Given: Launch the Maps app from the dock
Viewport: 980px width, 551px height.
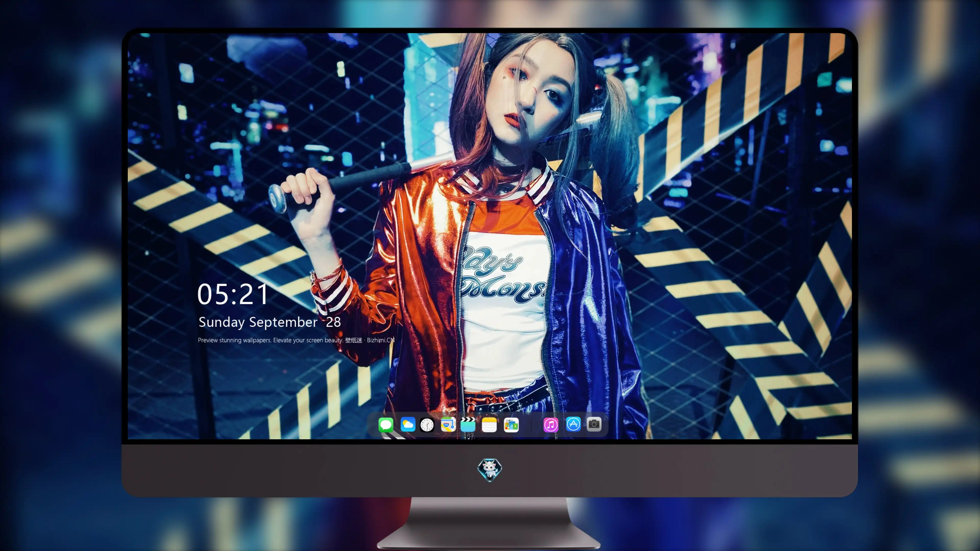Looking at the screenshot, I should click(x=448, y=424).
